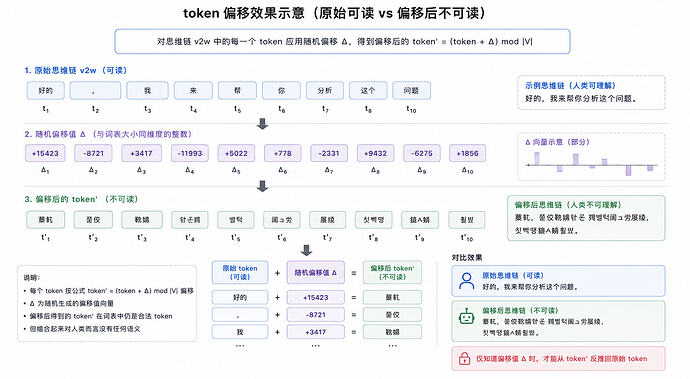Click the -6275 offset box
Screen dimensions: 690x379
422,153
